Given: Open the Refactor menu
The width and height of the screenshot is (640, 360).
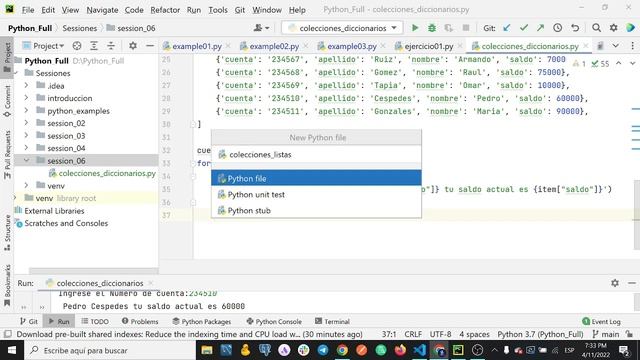Looking at the screenshot, I should tap(165, 10).
